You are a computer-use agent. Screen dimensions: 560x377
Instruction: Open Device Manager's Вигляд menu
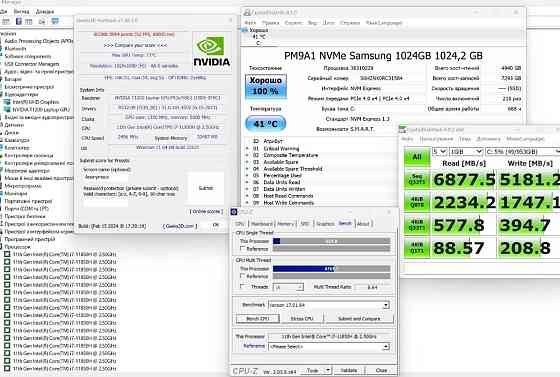[21, 12]
